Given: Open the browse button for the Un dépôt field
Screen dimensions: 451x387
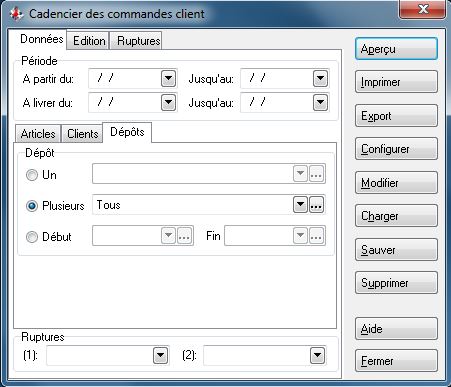Looking at the screenshot, I should tap(316, 173).
